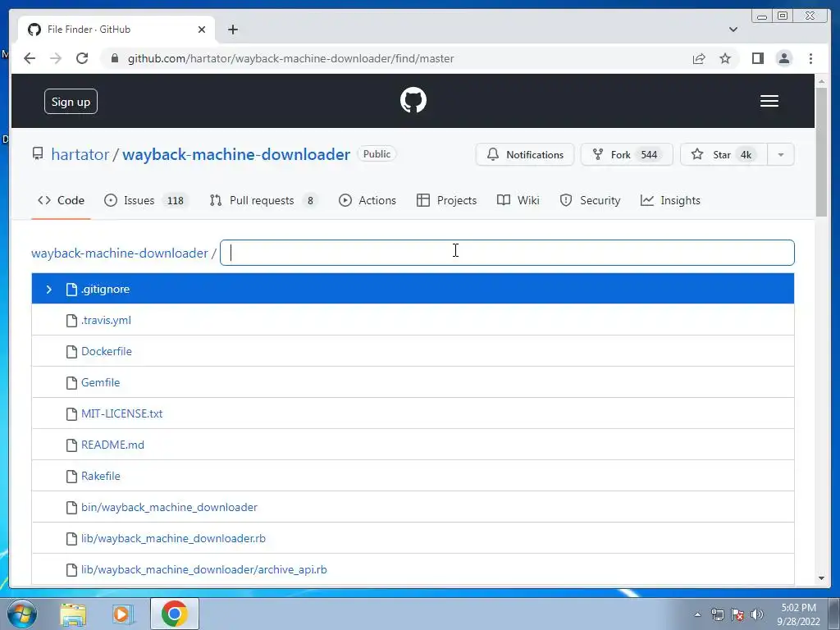Open Windows Explorer from the taskbar
The width and height of the screenshot is (840, 630).
(x=73, y=614)
